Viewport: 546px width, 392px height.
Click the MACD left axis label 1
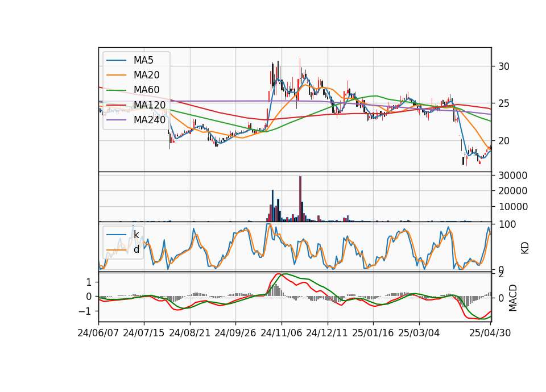(89, 282)
